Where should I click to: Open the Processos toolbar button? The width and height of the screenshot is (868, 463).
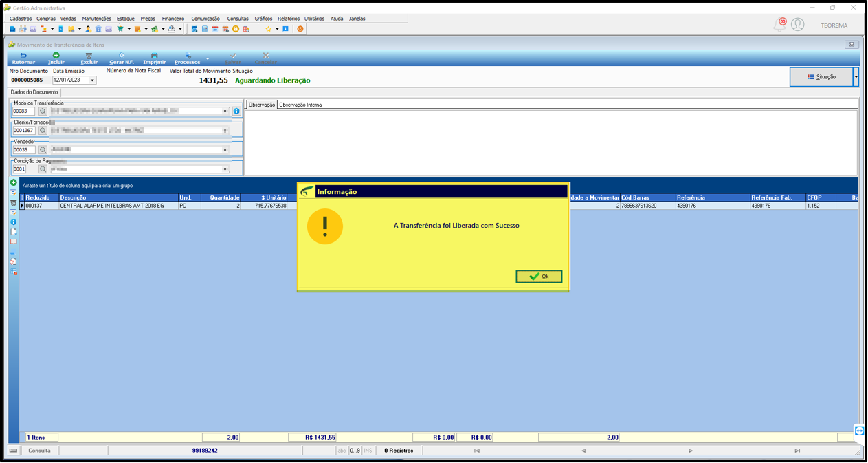tap(188, 58)
